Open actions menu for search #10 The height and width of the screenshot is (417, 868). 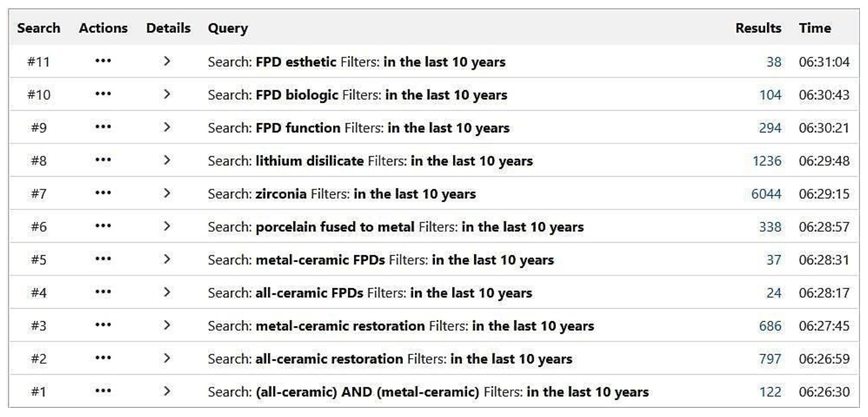tap(103, 94)
